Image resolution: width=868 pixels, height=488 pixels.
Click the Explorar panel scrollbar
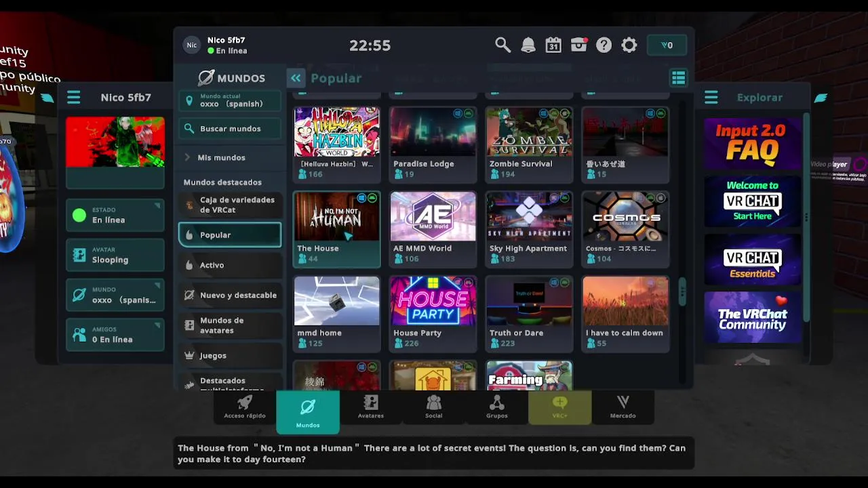point(806,217)
